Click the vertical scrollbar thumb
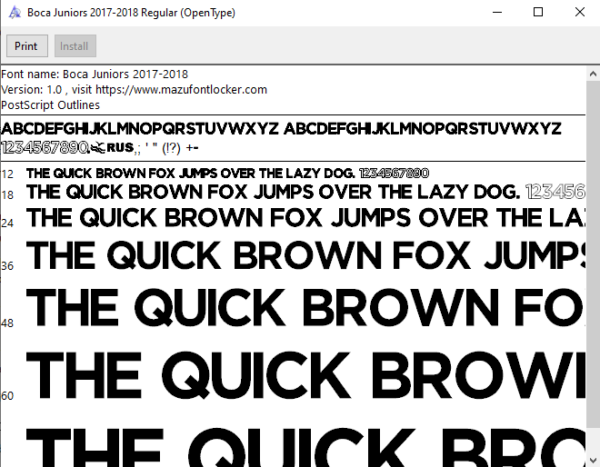The image size is (600, 467). coord(593,253)
